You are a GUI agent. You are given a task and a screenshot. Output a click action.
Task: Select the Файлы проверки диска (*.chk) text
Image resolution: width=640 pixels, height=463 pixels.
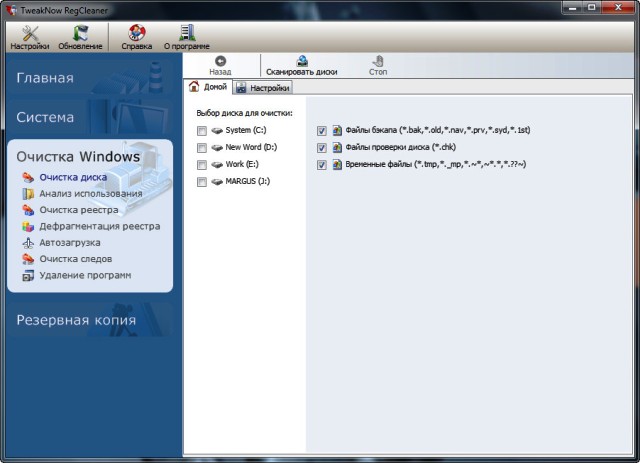coord(401,147)
